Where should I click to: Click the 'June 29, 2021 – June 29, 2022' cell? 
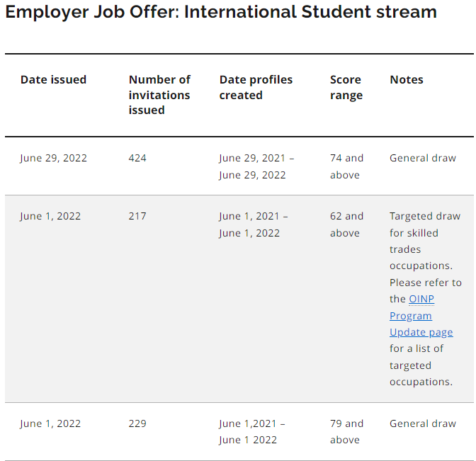click(256, 166)
